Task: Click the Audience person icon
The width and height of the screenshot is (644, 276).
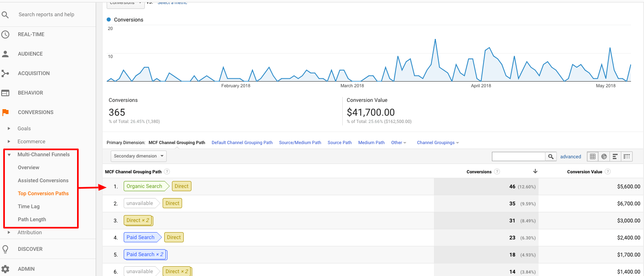Action: (5, 54)
